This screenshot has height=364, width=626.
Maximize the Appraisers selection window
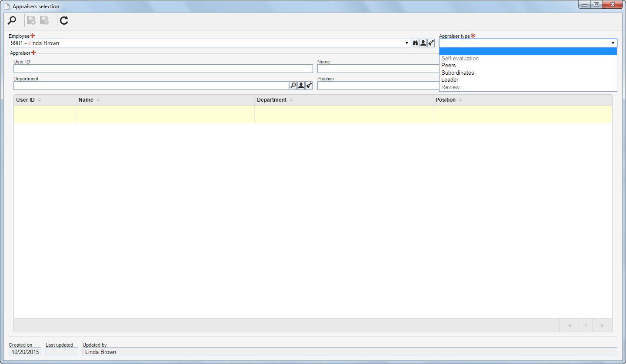(x=596, y=5)
